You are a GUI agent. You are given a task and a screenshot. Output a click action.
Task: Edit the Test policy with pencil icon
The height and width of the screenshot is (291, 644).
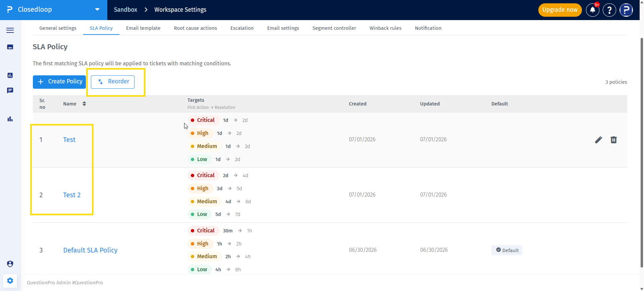(x=598, y=140)
